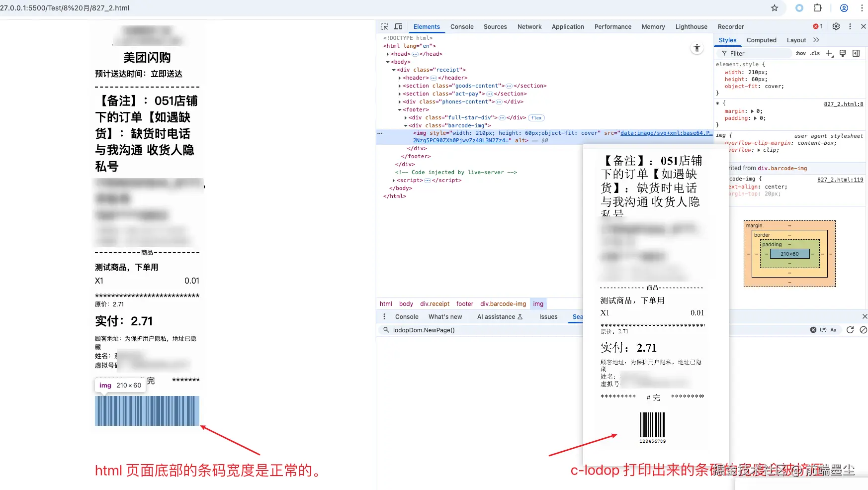Image resolution: width=868 pixels, height=490 pixels.
Task: Open the drawer Console tab
Action: (x=407, y=317)
